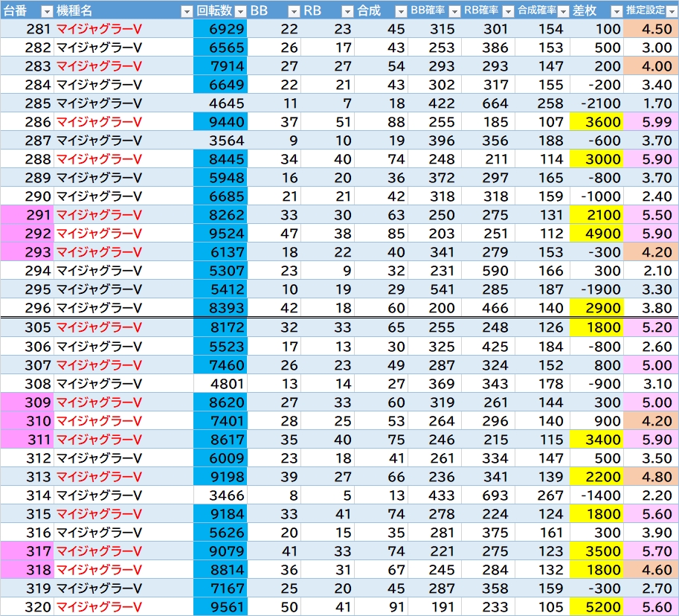The height and width of the screenshot is (616, 679).
Task: Select machine number cell 320
Action: click(27, 606)
